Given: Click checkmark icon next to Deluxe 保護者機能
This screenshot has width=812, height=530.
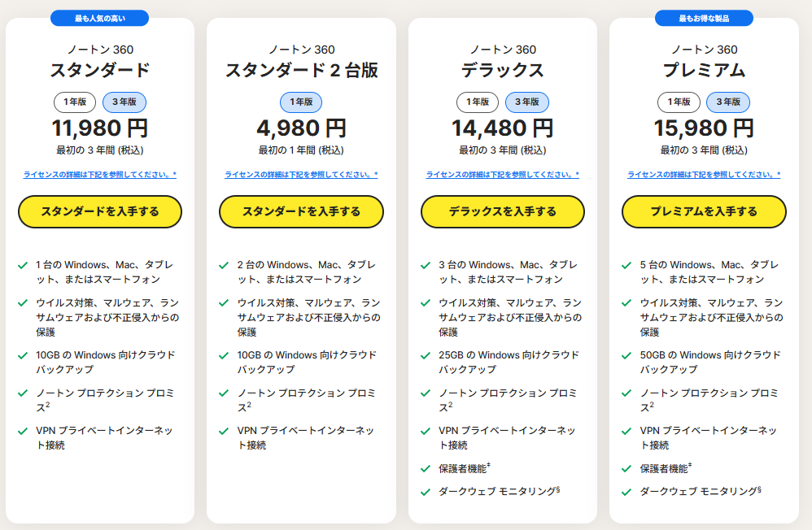Looking at the screenshot, I should 426,468.
